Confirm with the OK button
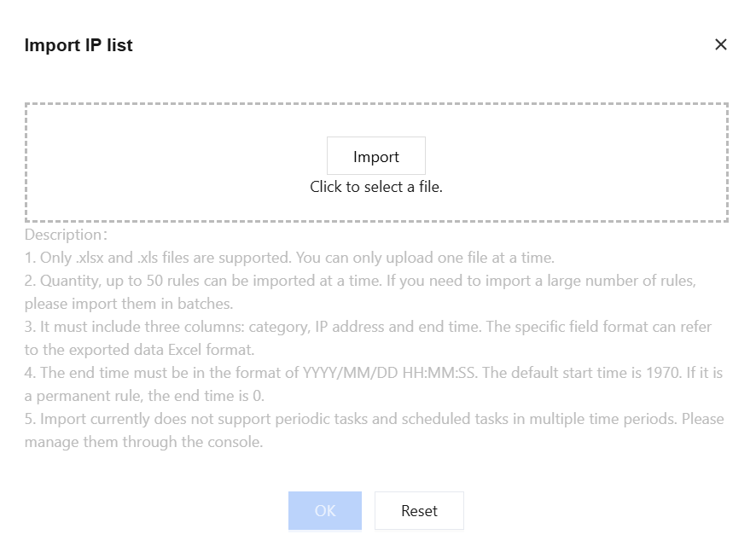756x552 pixels. point(325,510)
